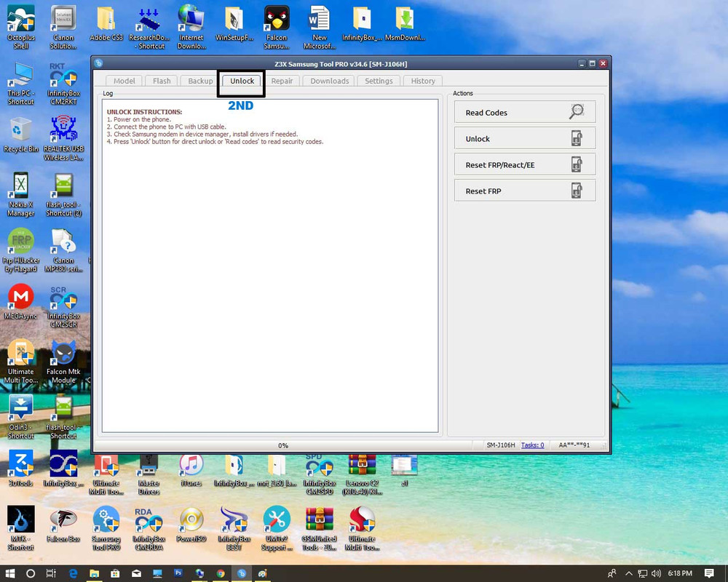The height and width of the screenshot is (582, 728).
Task: View the History tab
Action: coord(423,81)
